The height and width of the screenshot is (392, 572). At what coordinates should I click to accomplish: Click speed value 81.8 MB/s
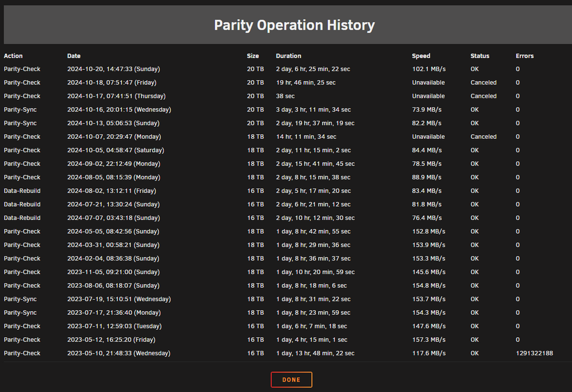pos(427,204)
